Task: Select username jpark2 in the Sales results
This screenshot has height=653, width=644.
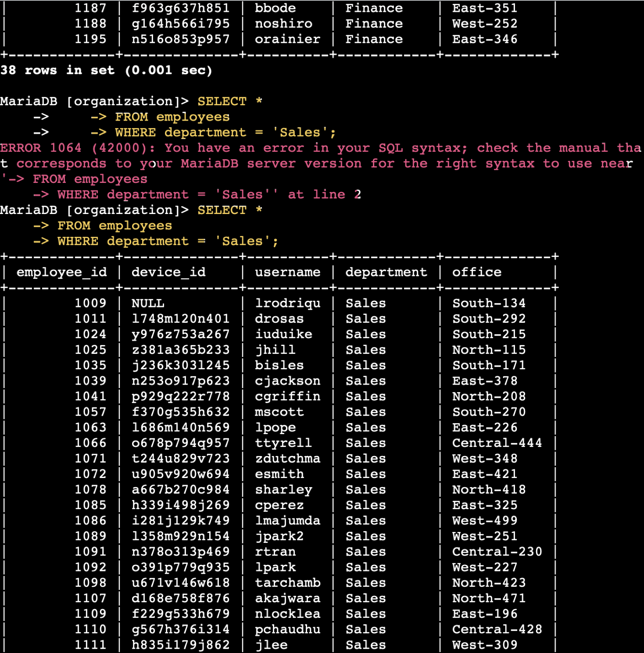Action: [x=279, y=536]
